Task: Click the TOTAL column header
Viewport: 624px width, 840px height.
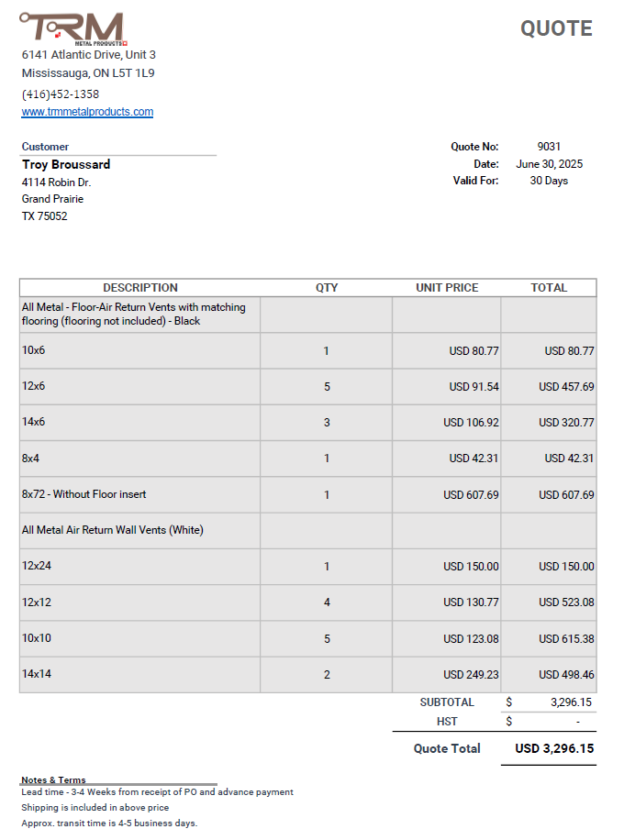Action: tap(549, 288)
